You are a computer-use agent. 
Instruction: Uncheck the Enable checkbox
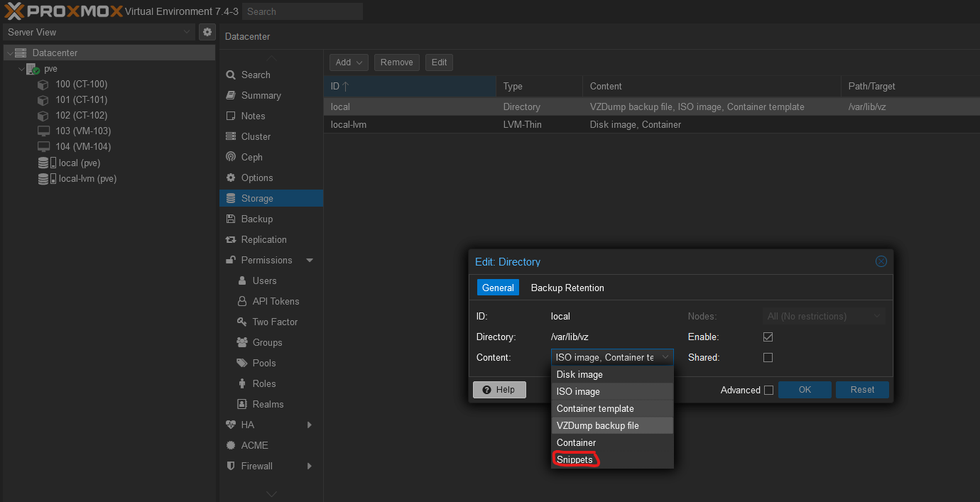768,337
